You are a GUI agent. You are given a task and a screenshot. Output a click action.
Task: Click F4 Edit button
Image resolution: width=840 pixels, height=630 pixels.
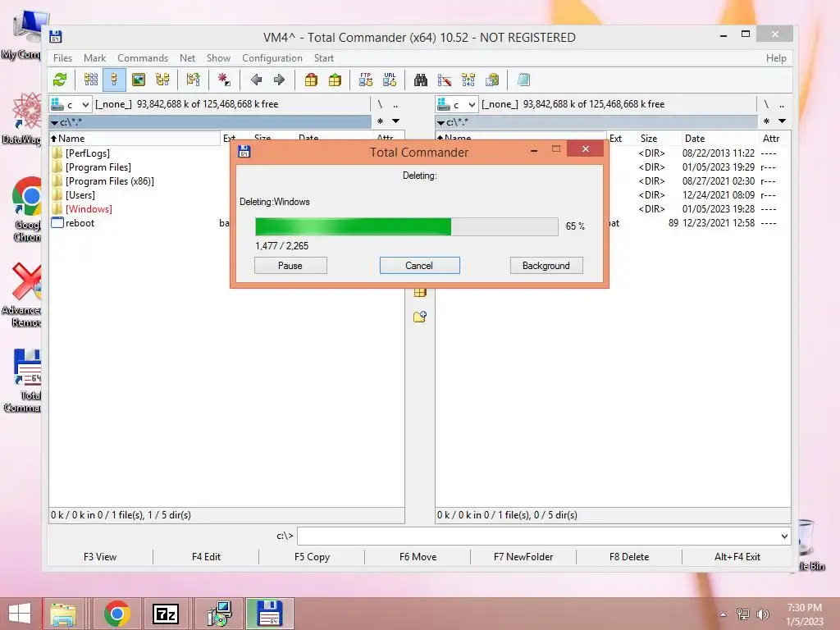pyautogui.click(x=206, y=557)
